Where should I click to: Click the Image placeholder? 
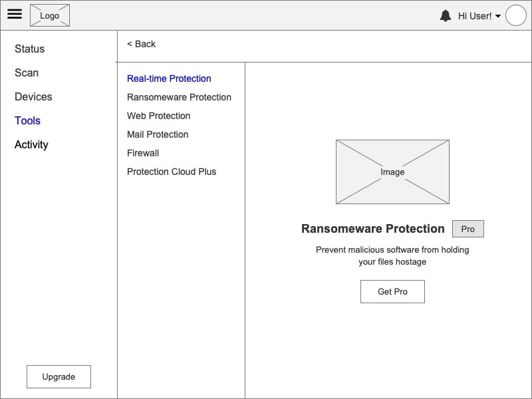(x=392, y=172)
